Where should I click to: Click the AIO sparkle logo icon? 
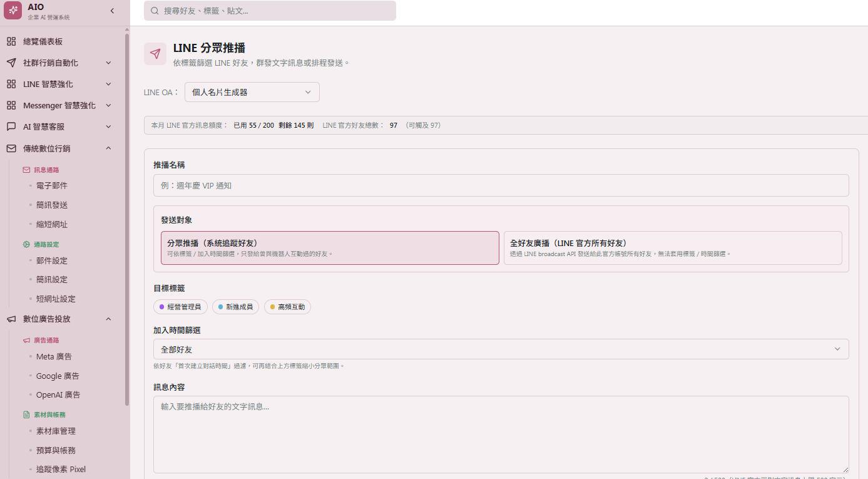click(x=13, y=11)
